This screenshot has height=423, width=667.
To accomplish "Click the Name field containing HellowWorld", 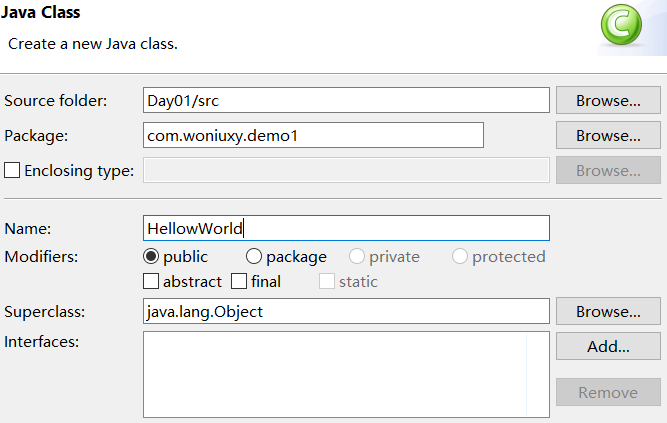I will (x=346, y=228).
